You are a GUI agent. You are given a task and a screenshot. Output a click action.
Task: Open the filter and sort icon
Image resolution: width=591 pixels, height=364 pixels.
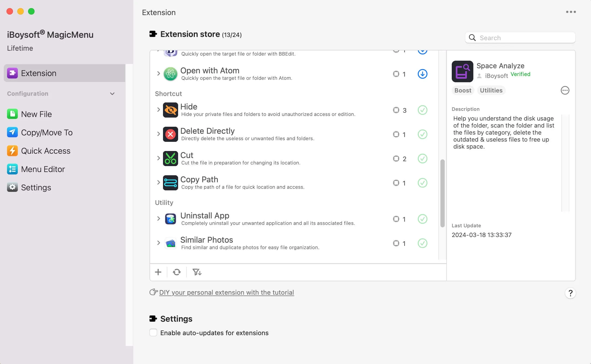coord(197,272)
